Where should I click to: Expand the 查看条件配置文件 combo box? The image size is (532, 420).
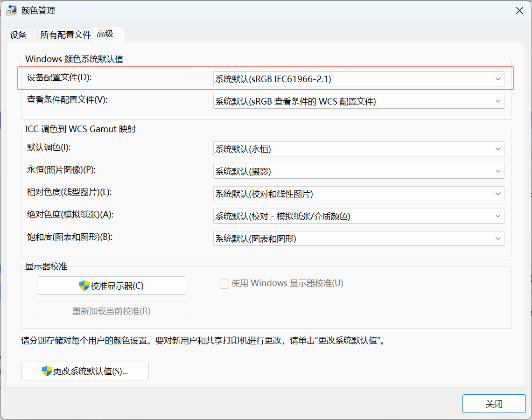358,101
